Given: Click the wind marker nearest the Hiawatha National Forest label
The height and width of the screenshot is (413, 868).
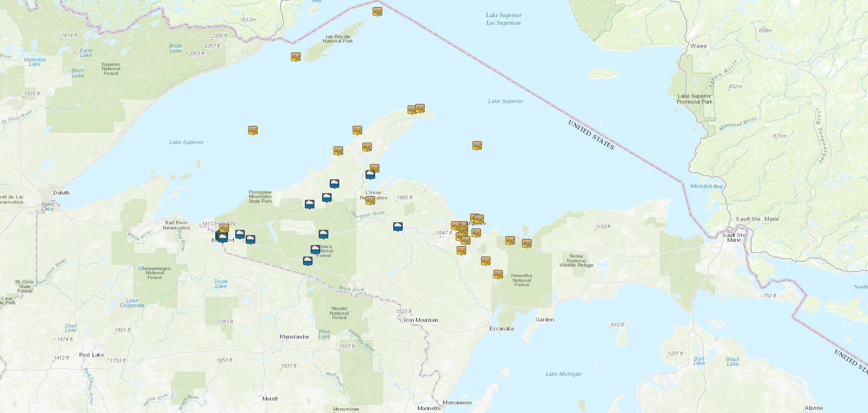Looking at the screenshot, I should (x=498, y=274).
